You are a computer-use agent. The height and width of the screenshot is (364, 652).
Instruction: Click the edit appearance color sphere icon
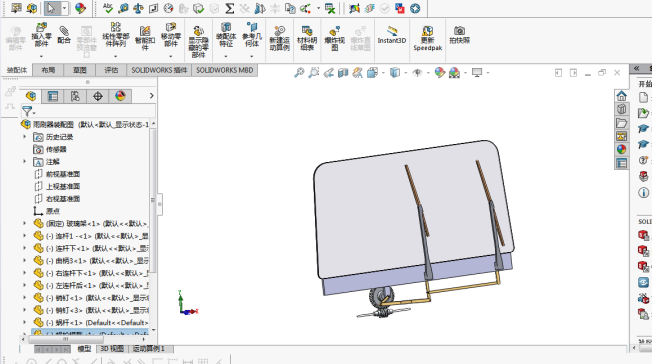[x=440, y=73]
